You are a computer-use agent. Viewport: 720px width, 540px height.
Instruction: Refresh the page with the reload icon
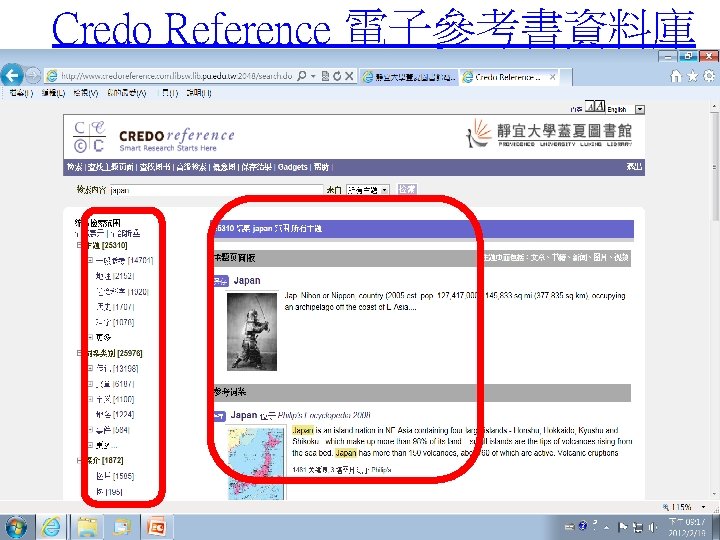click(x=338, y=76)
